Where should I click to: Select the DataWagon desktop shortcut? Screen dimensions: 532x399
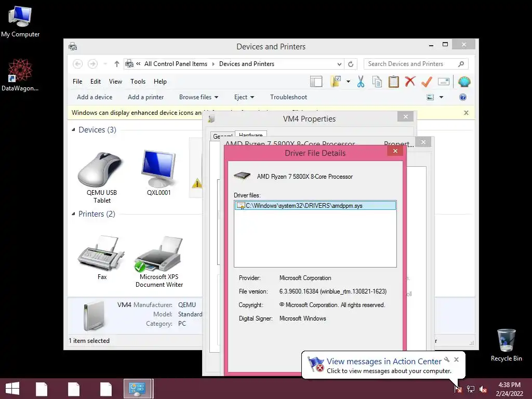click(x=20, y=75)
